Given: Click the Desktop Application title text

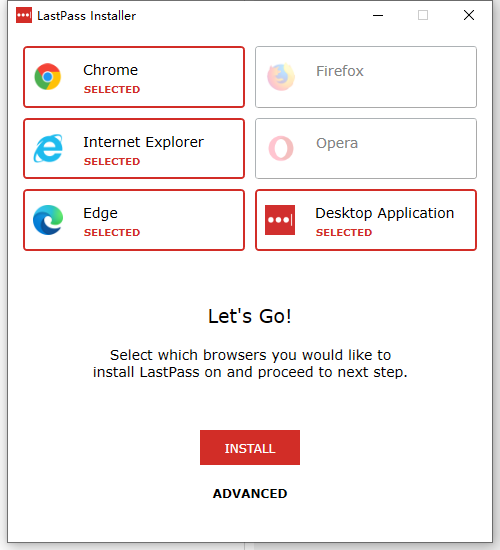Looking at the screenshot, I should tap(385, 213).
